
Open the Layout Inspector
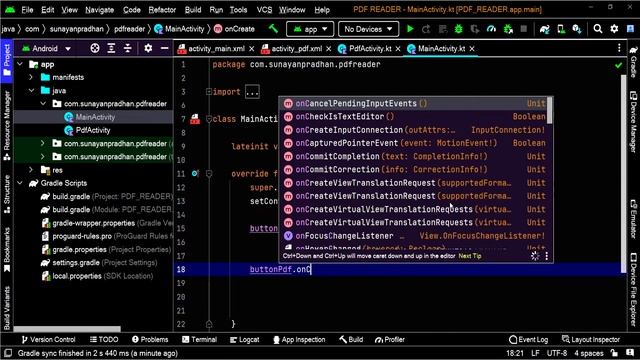coord(591,339)
